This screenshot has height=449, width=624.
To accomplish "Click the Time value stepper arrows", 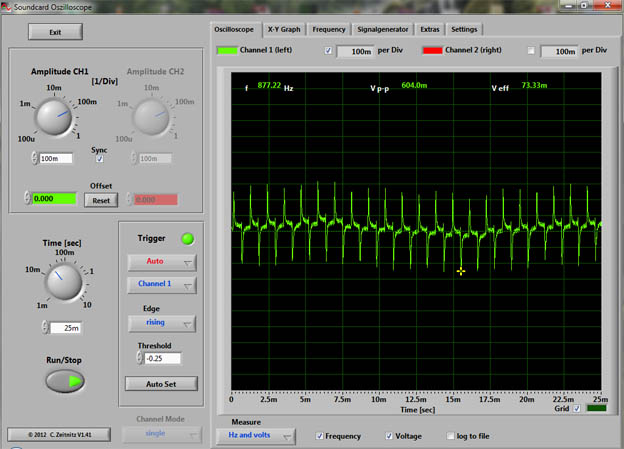I will tap(45, 328).
